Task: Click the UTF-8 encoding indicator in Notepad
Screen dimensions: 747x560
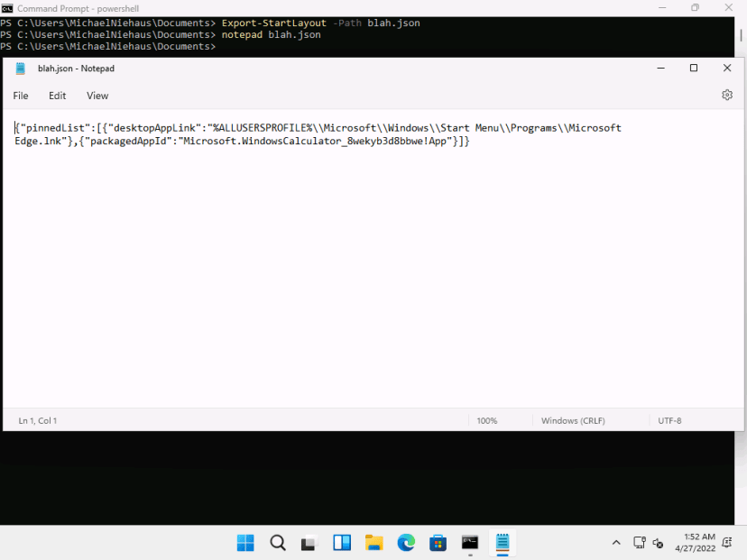Action: tap(669, 420)
